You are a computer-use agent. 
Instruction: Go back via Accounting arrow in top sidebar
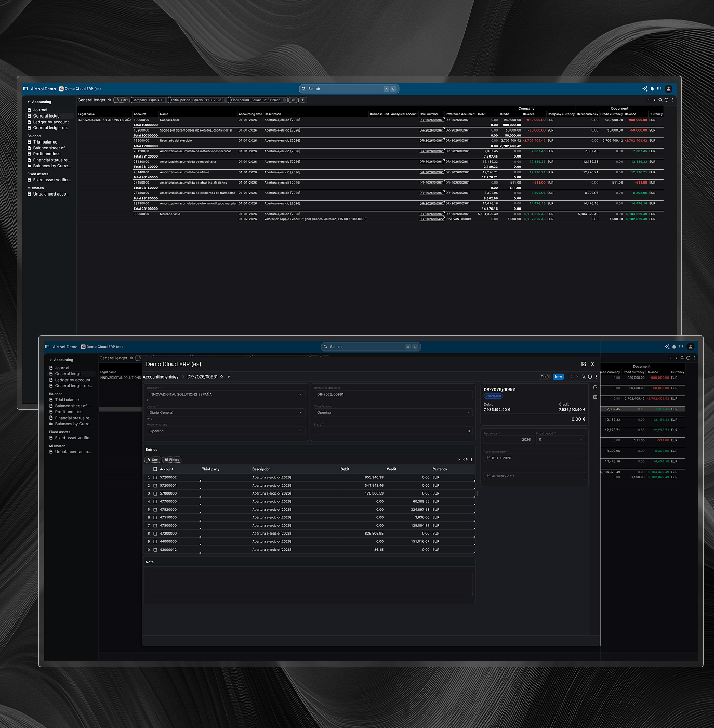29,102
